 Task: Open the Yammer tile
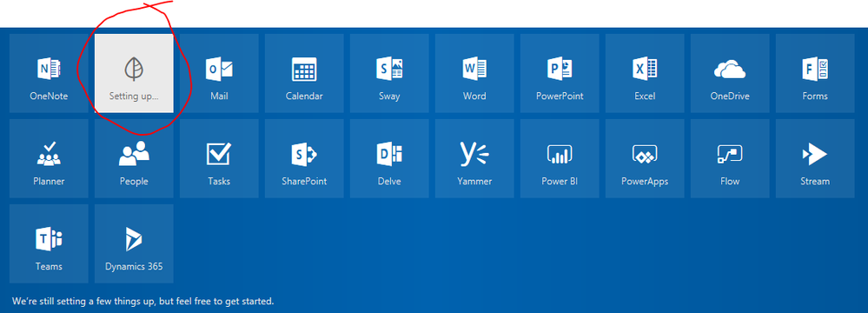(x=474, y=158)
